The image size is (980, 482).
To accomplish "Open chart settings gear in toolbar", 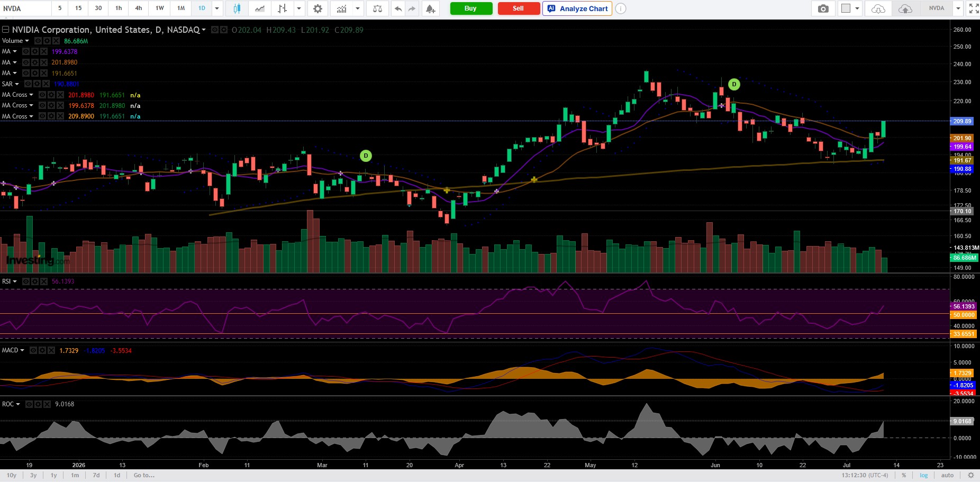I will tap(317, 8).
